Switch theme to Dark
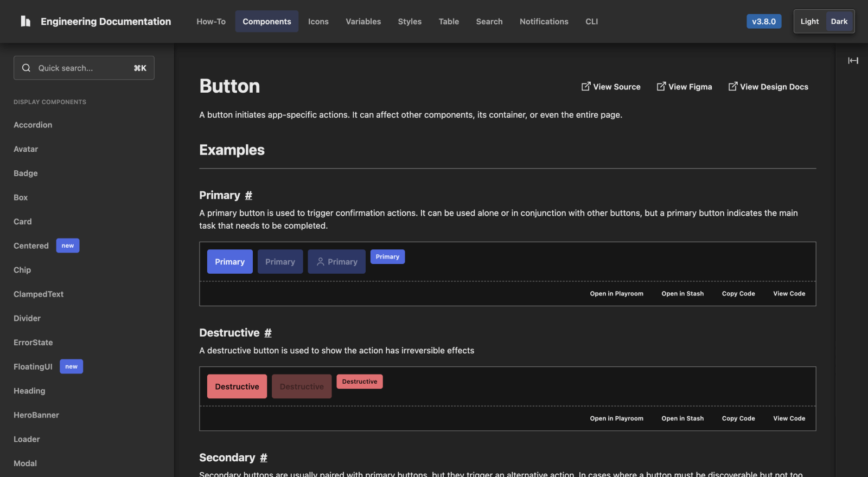Screen dimensions: 868x477 (x=839, y=22)
